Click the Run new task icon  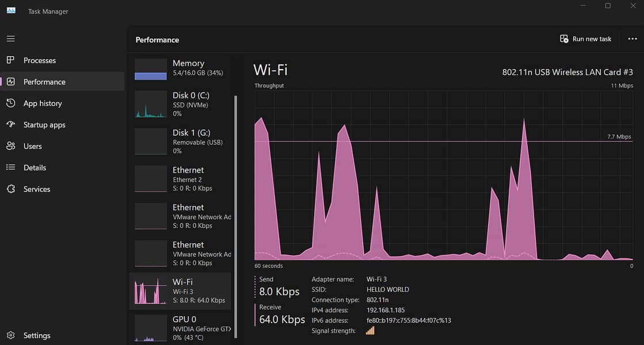tap(565, 39)
